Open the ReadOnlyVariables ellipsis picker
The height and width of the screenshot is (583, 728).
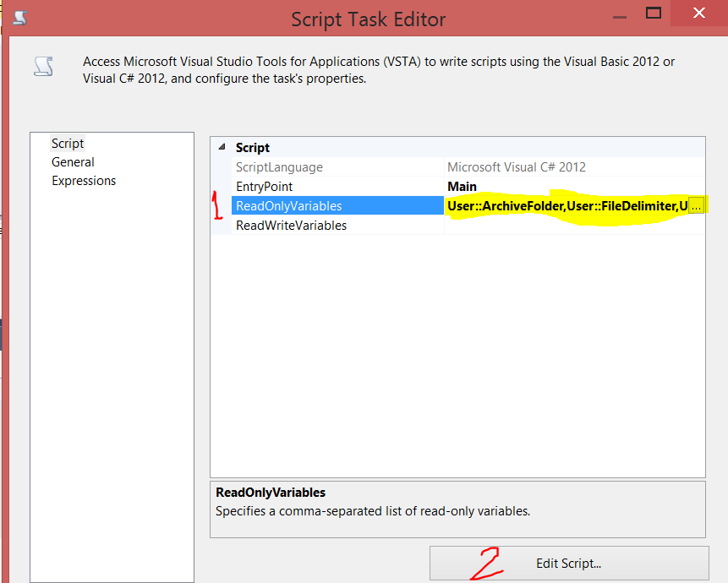click(x=697, y=204)
